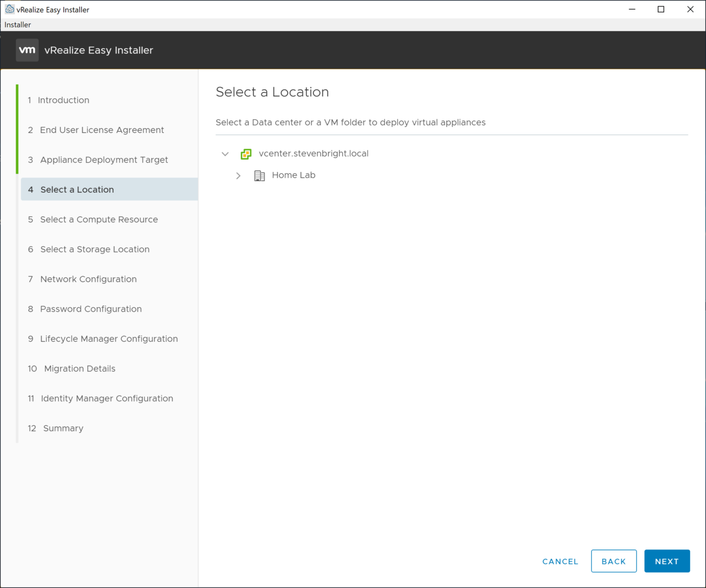Click the vRealize app icon in title bar
The width and height of the screenshot is (706, 588).
[x=9, y=9]
